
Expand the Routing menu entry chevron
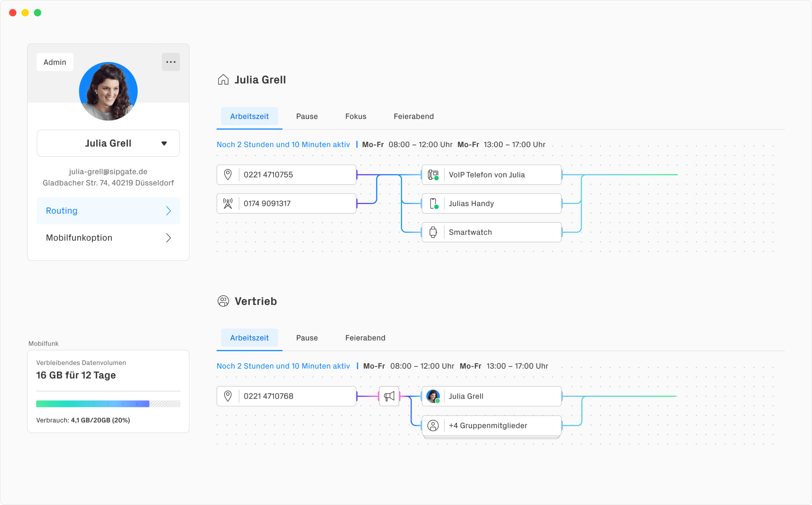pos(168,211)
